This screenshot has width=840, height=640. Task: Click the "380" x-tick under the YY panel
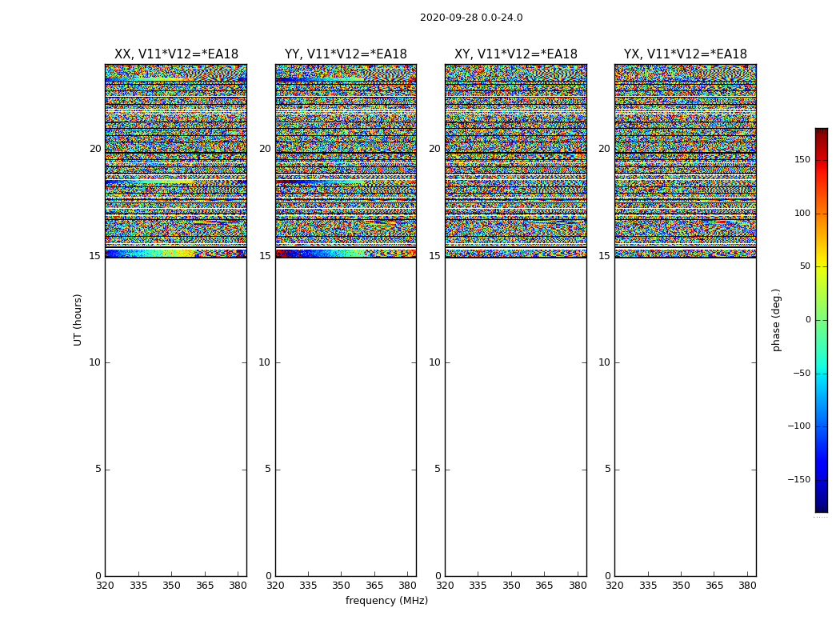(408, 586)
